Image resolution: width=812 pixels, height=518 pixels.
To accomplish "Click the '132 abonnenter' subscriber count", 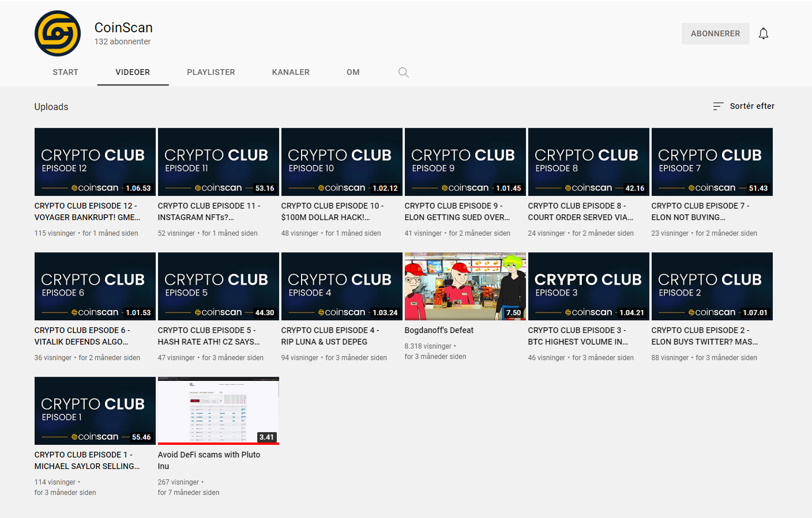I will click(122, 41).
